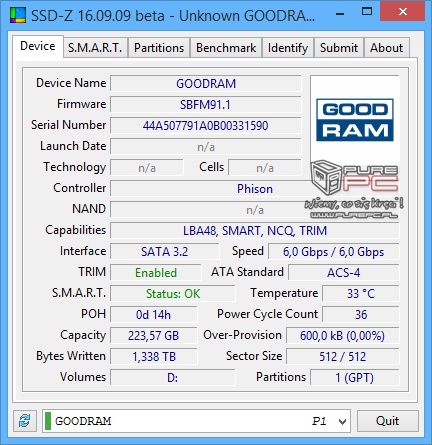
Task: Click firmware value SBFM91.1
Action: [x=206, y=105]
